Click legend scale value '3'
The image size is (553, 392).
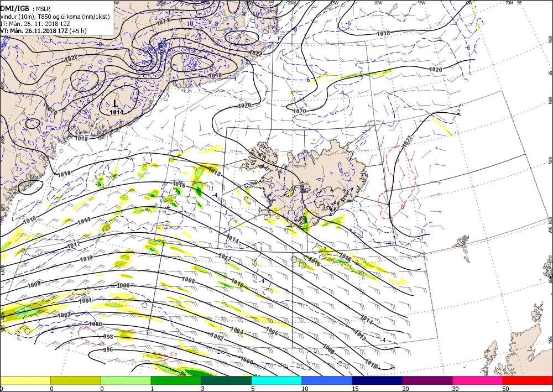tap(202, 389)
